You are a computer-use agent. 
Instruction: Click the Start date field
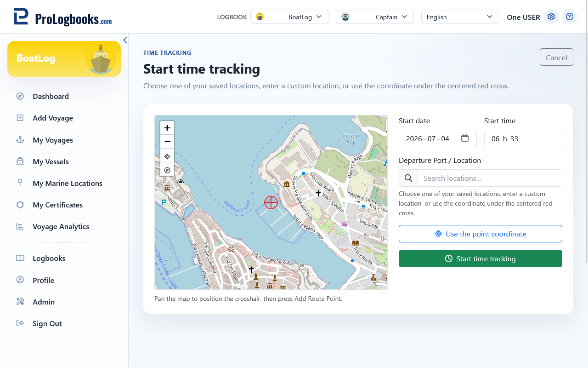(x=438, y=138)
